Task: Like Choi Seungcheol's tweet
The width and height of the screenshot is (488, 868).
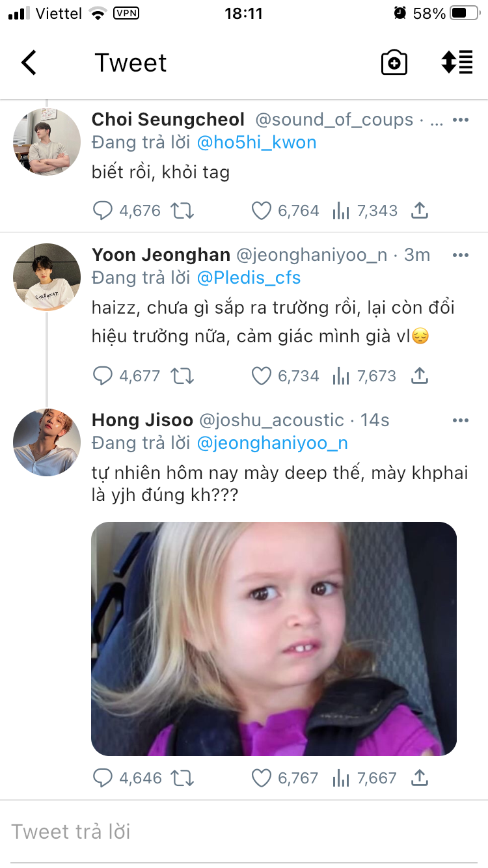Action: [261, 210]
